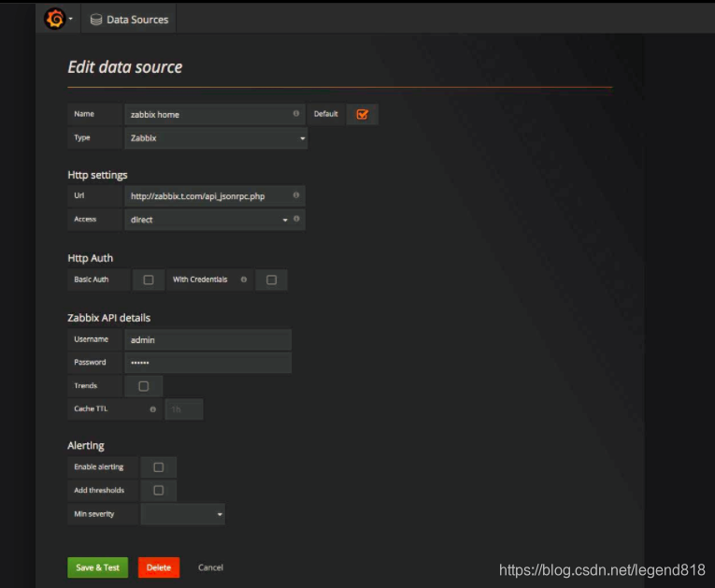The height and width of the screenshot is (588, 715).
Task: Click the 'Http Auth' section heading
Action: 91,258
